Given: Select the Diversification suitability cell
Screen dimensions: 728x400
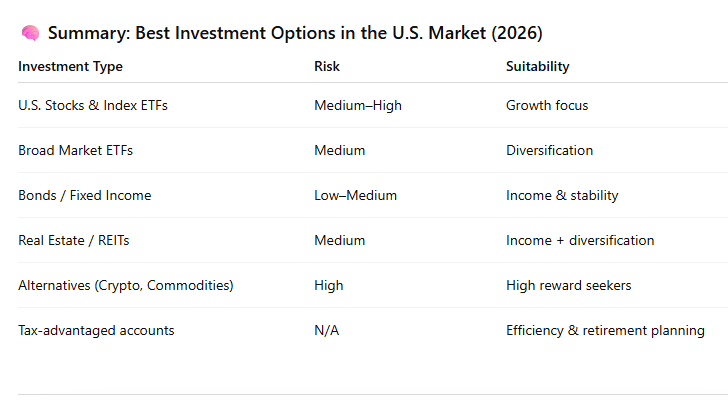Looking at the screenshot, I should pos(549,150).
